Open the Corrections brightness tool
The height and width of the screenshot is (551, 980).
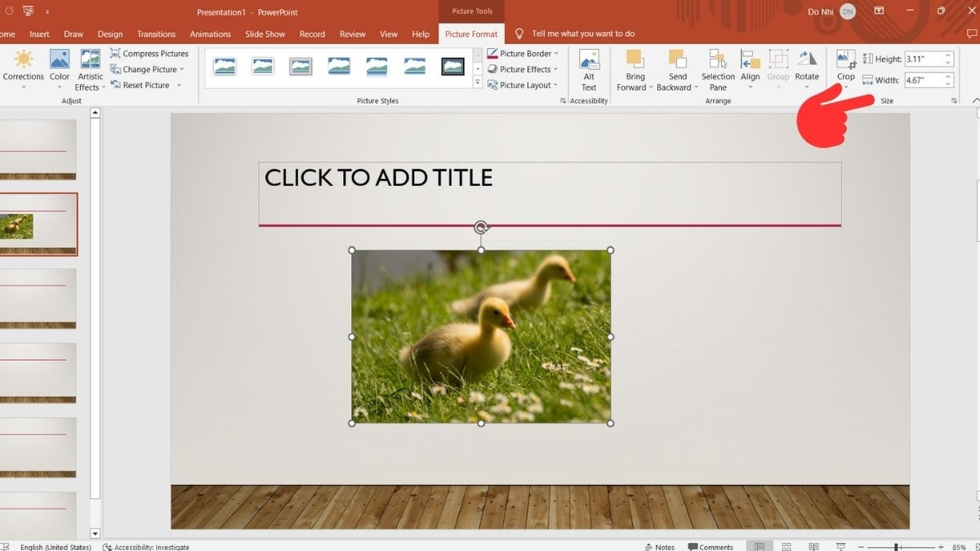pos(23,69)
